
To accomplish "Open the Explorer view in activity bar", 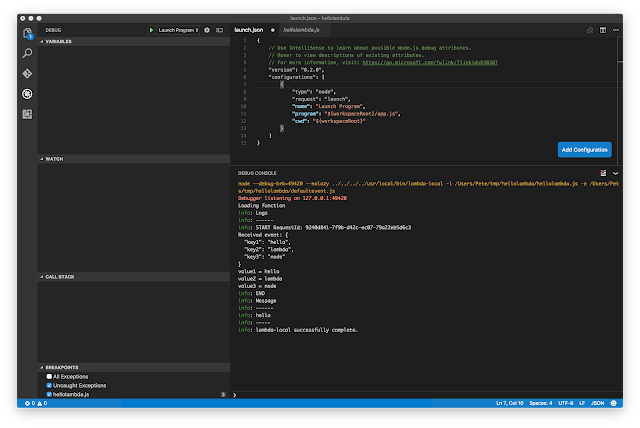I will click(x=28, y=33).
